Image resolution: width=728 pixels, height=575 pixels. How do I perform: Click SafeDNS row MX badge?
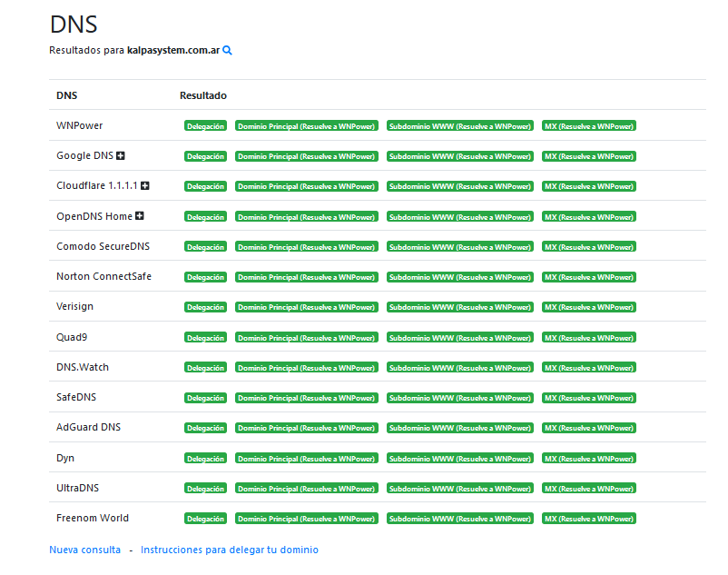tap(589, 398)
